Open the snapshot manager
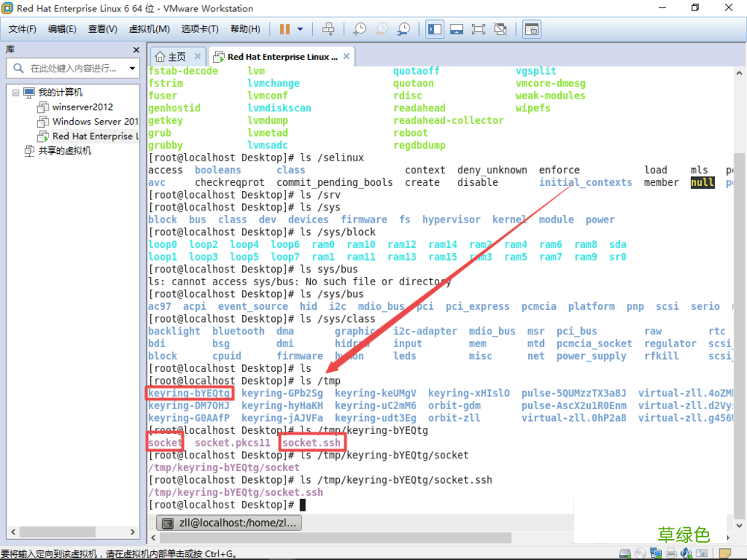 403,29
